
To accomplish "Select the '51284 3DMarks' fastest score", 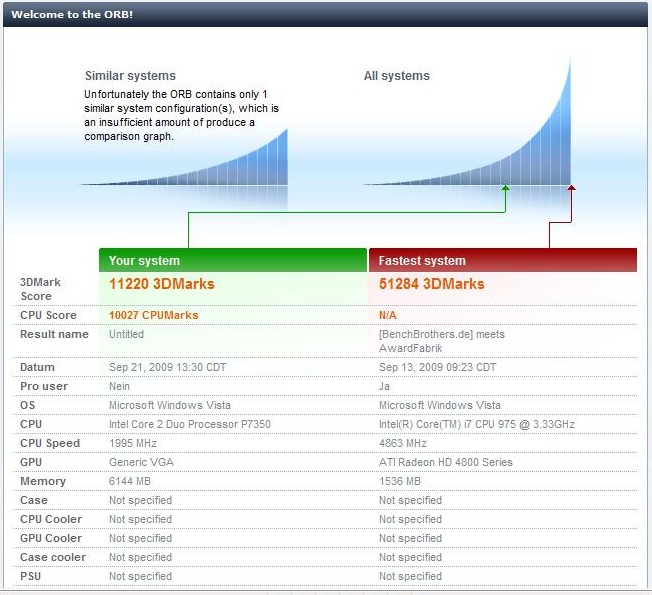I will click(431, 284).
